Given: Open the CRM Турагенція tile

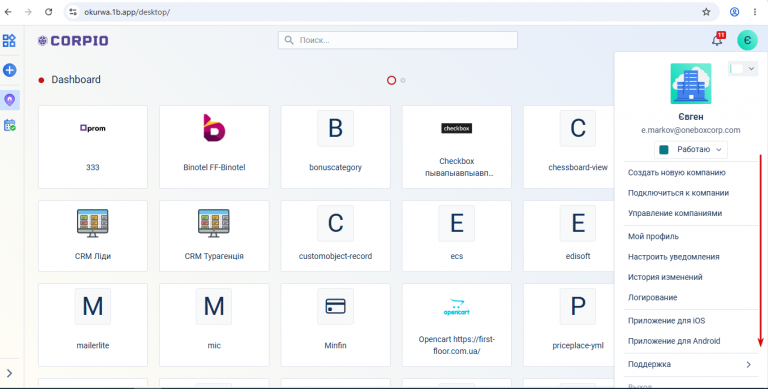Looking at the screenshot, I should pyautogui.click(x=214, y=236).
